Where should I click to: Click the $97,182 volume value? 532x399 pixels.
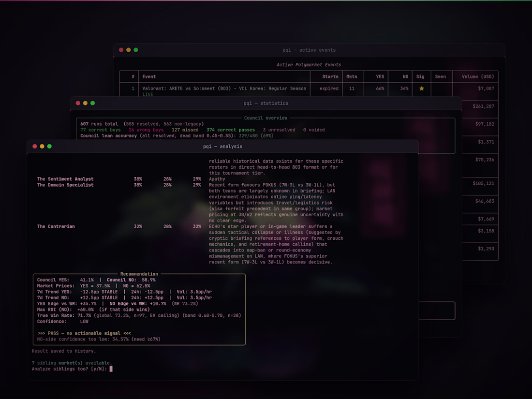[x=485, y=124]
